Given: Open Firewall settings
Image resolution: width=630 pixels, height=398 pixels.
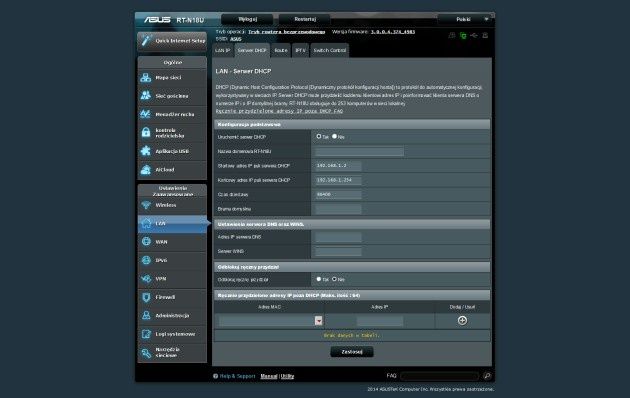Looking at the screenshot, I should (172, 298).
